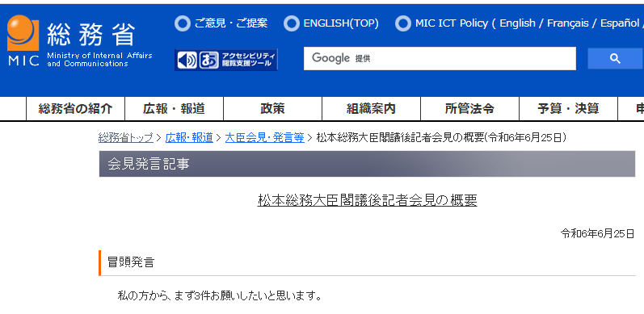Click sentence 私の方から、まず3件お願いしたいと思います。
The width and height of the screenshot is (644, 314).
(220, 295)
